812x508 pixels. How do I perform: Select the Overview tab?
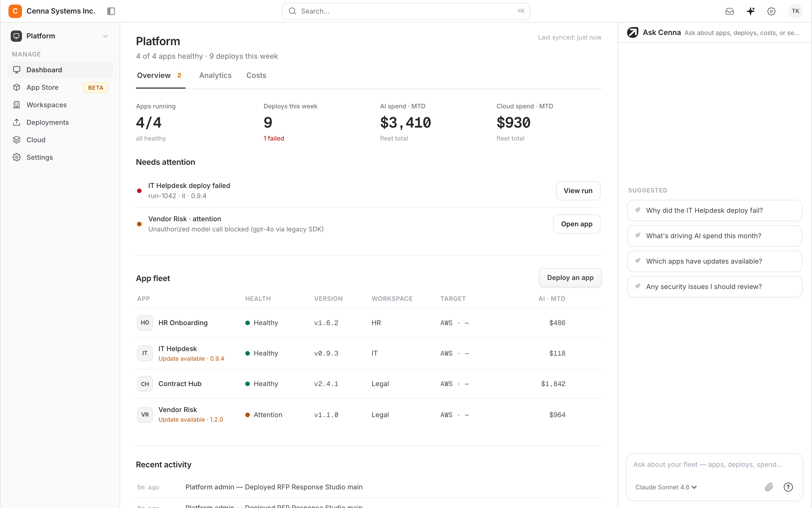point(160,76)
